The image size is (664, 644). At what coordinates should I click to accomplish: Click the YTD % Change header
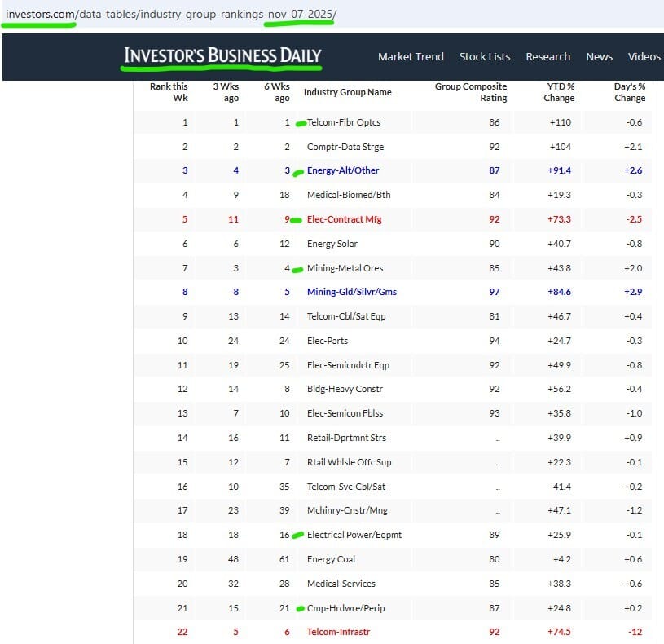(559, 92)
